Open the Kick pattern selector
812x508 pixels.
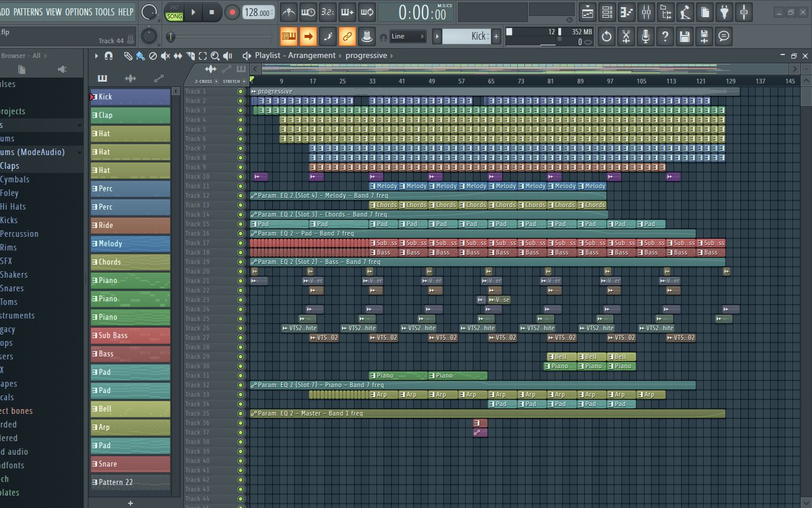tap(466, 36)
